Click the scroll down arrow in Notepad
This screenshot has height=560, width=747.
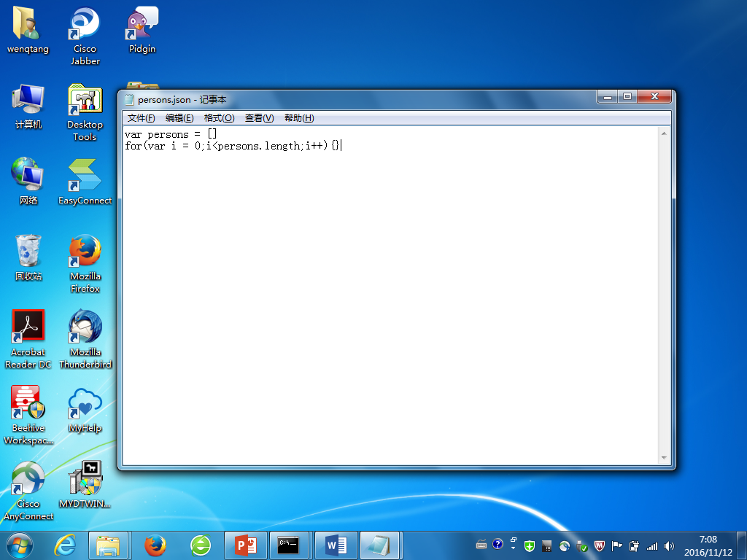pos(664,458)
